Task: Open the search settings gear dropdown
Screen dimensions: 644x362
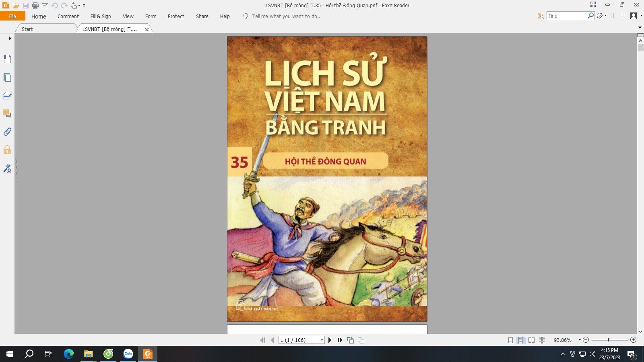Action: (x=602, y=16)
